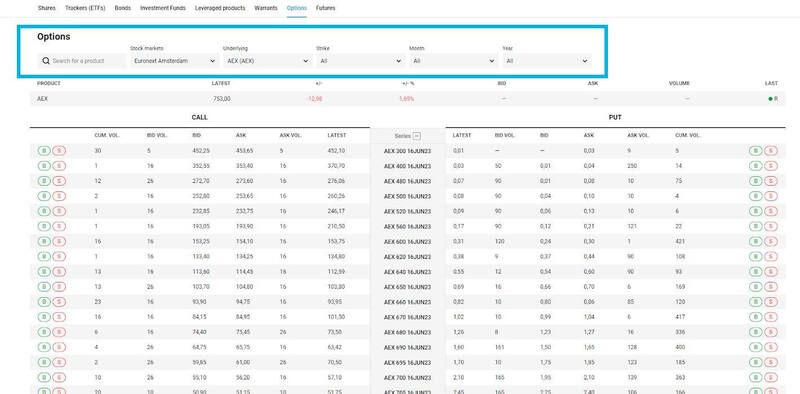Click the AEX latest price 753,00
800x394 pixels.
click(221, 98)
